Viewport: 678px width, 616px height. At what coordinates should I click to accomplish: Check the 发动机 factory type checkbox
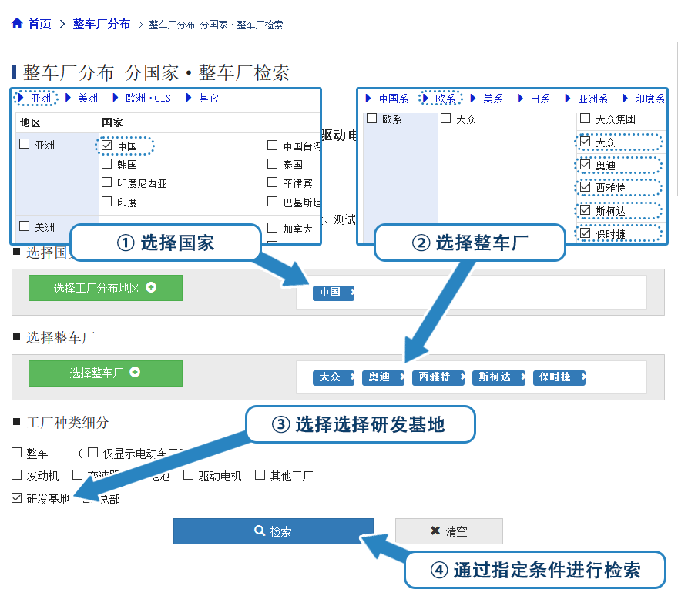click(x=16, y=475)
